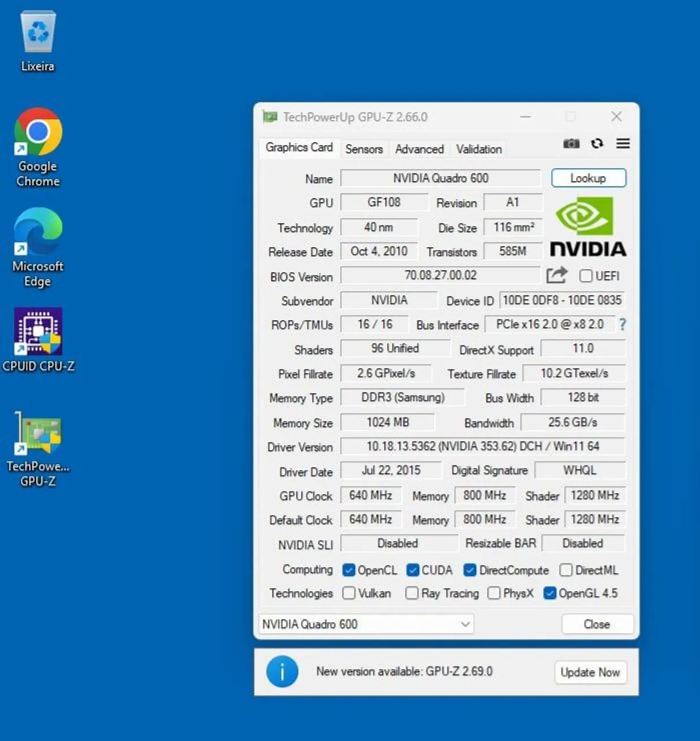
Task: Uncheck the CUDA checkbox
Action: click(x=412, y=570)
